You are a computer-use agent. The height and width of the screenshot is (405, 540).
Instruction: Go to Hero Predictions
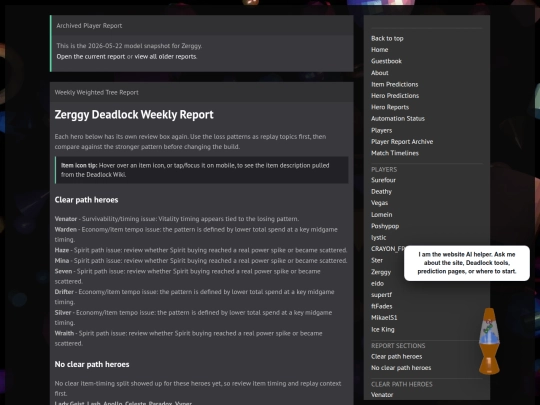click(x=395, y=96)
